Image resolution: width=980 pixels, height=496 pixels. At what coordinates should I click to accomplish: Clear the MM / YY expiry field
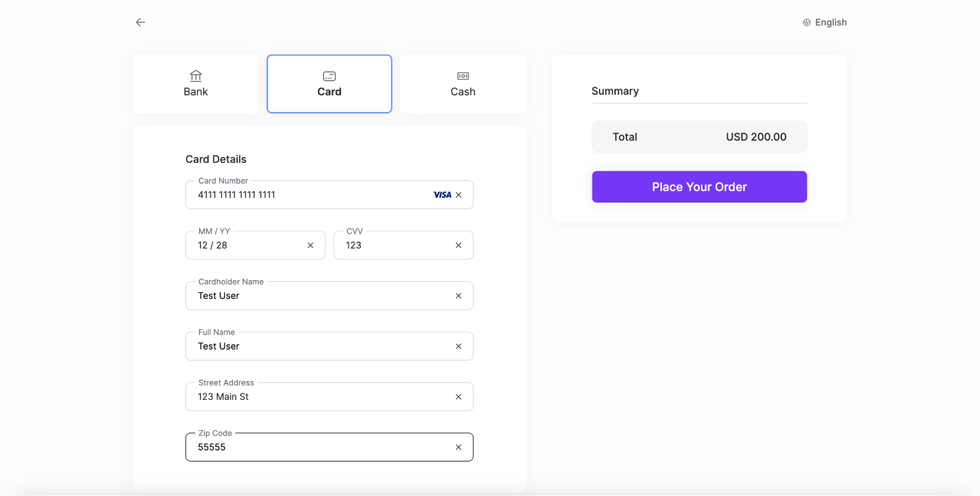coord(311,245)
